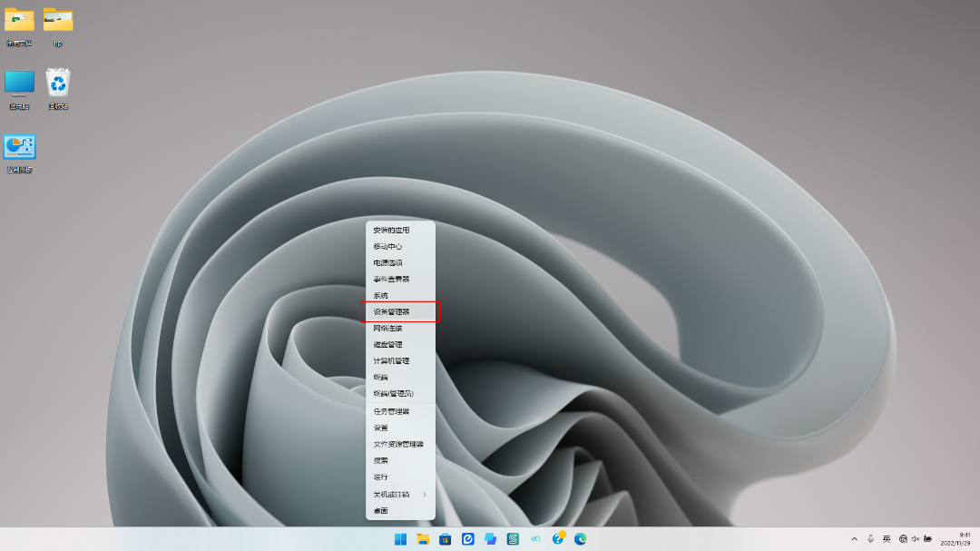
Task: Select 桌面 at the menu bottom
Action: [400, 511]
